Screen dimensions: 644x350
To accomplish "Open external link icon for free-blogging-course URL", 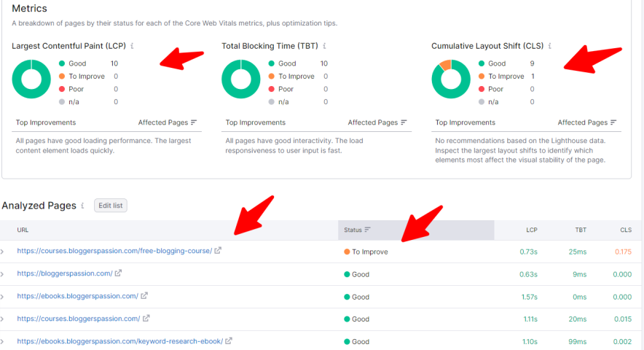I will pos(218,251).
